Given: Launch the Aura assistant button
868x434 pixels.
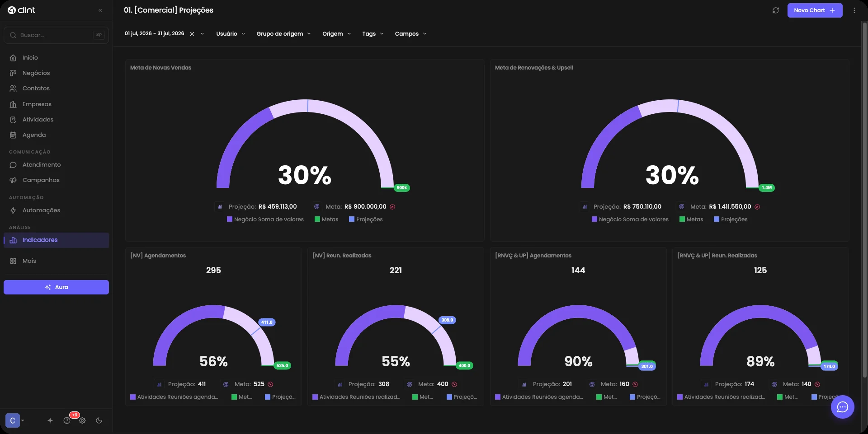Looking at the screenshot, I should 57,287.
